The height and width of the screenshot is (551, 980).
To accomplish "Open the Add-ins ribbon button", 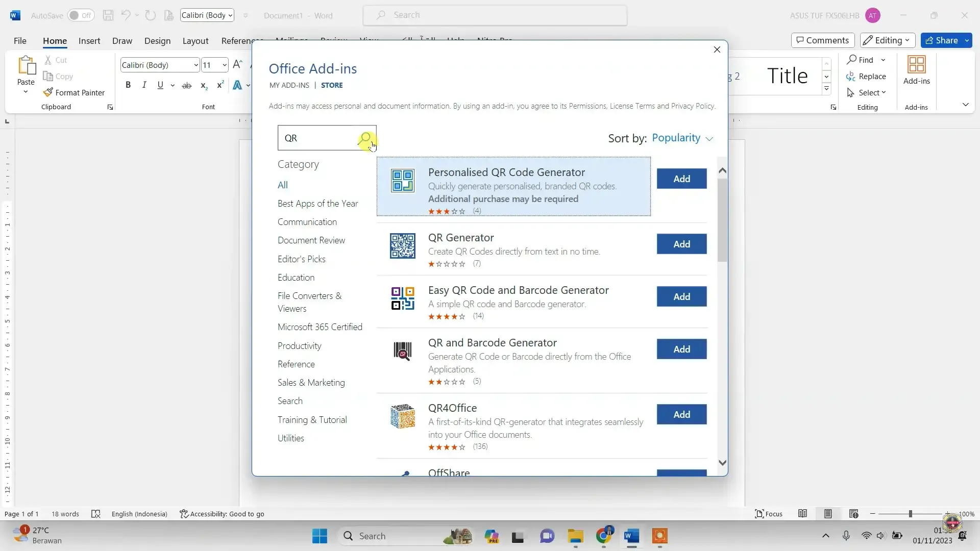I will (917, 71).
